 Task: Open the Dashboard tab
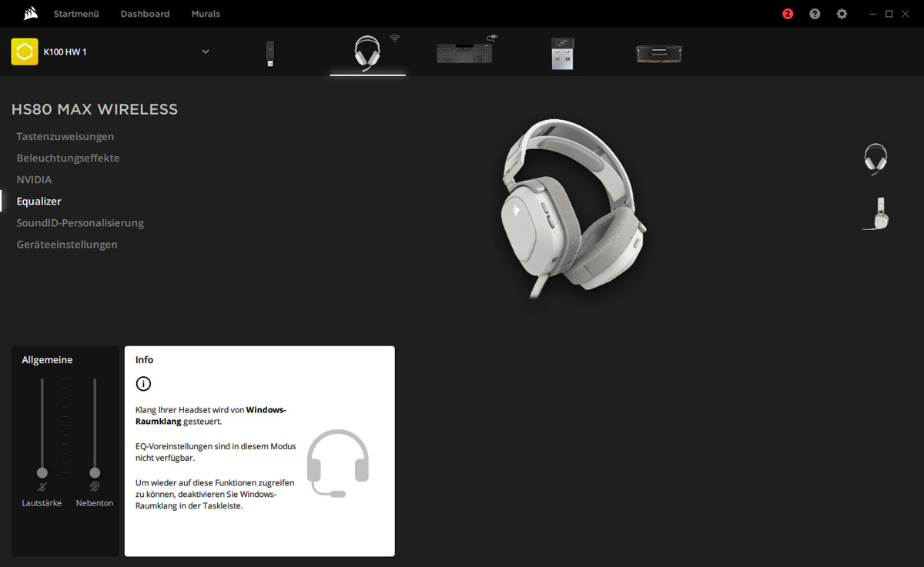pos(145,14)
